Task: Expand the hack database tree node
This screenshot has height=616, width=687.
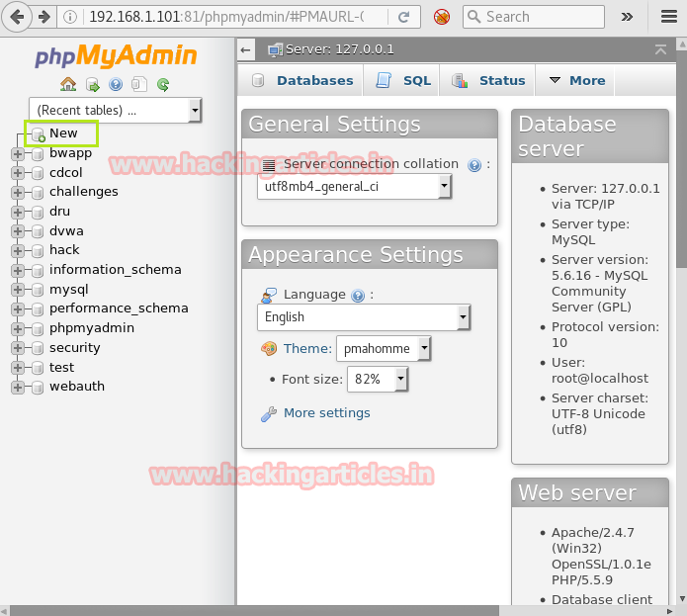Action: pos(18,250)
